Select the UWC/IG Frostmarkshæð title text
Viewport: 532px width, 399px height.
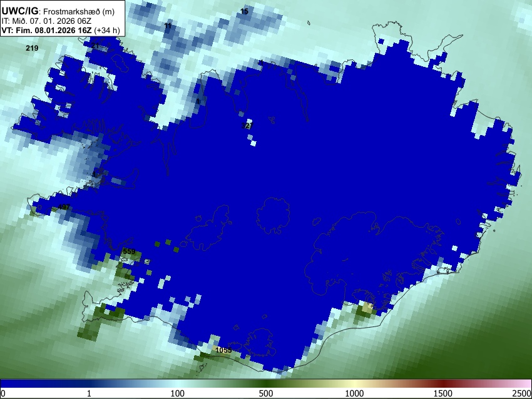(x=58, y=11)
